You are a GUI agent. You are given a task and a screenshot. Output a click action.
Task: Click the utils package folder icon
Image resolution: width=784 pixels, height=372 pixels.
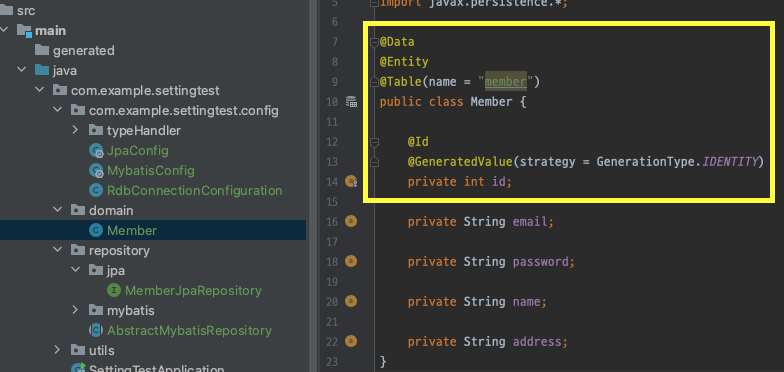point(78,350)
